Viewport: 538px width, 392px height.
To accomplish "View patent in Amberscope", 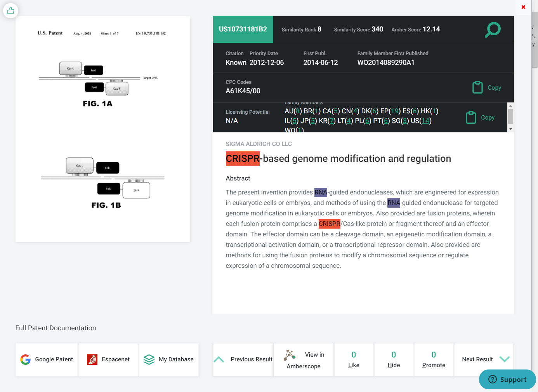I will (x=304, y=359).
